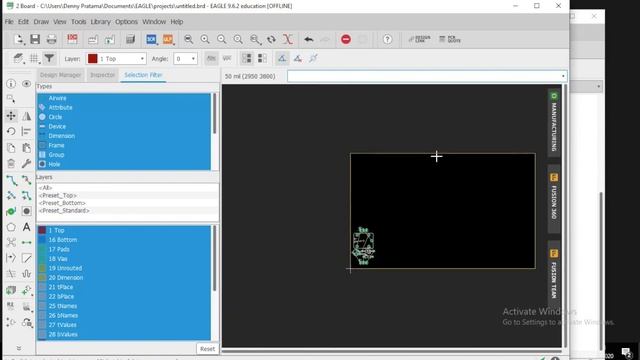Toggle group selection mode icon

(247, 58)
